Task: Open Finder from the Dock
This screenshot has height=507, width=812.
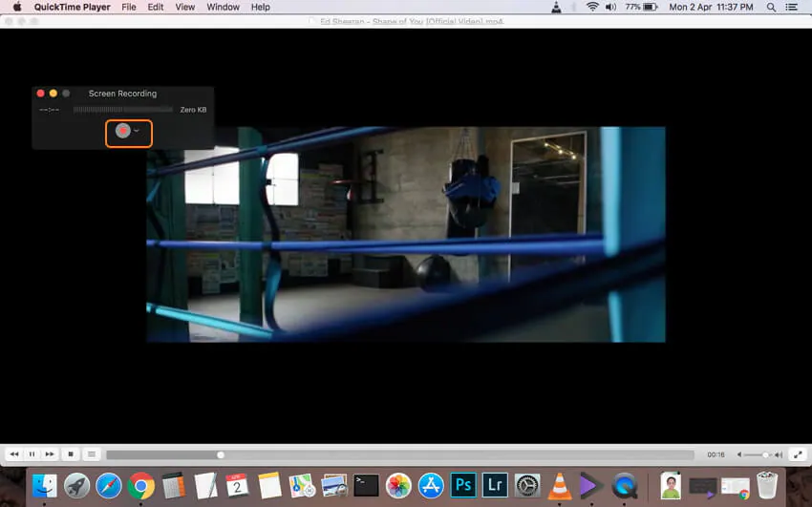Action: point(45,486)
